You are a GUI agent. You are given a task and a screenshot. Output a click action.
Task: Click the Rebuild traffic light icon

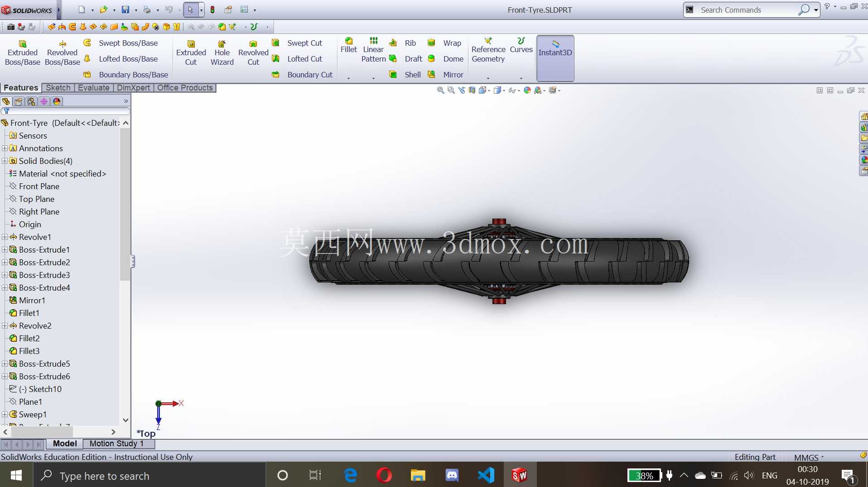tap(212, 10)
